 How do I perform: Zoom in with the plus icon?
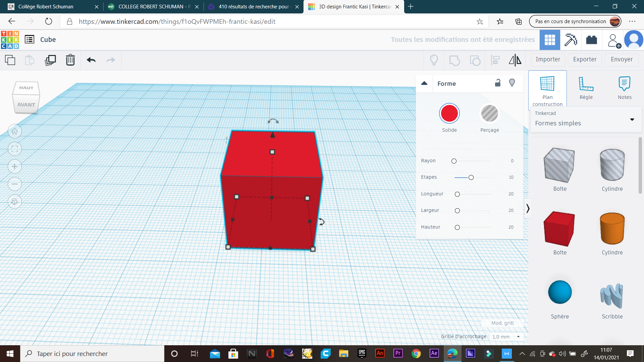[x=15, y=167]
